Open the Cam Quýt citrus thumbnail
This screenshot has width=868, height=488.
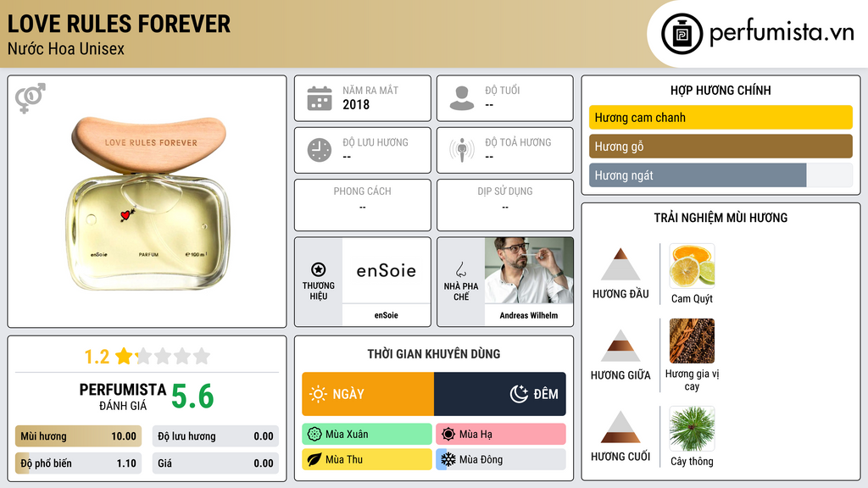(692, 266)
